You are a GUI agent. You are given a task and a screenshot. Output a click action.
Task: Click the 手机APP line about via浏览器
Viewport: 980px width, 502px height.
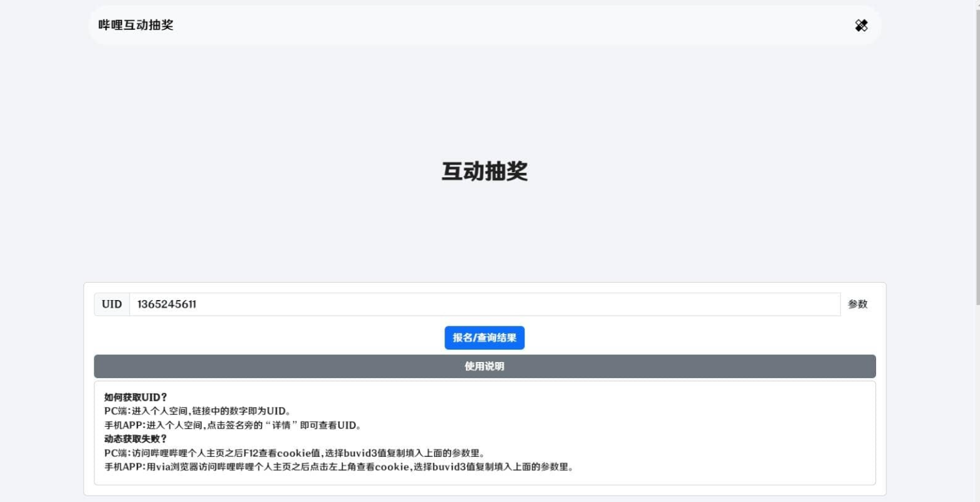click(x=339, y=467)
